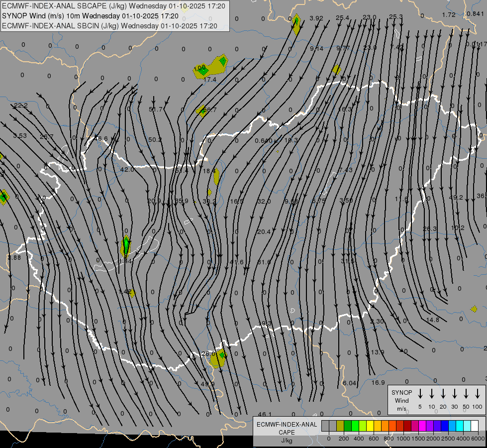Image resolution: width=487 pixels, height=448 pixels.
Task: Click the 5 m/s wind arrow in legend
Action: [420, 393]
